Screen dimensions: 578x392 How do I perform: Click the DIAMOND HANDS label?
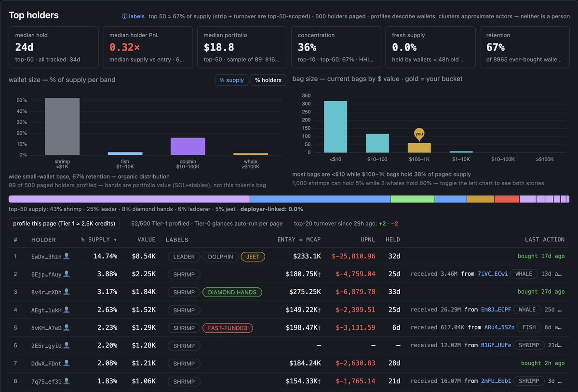tap(232, 292)
